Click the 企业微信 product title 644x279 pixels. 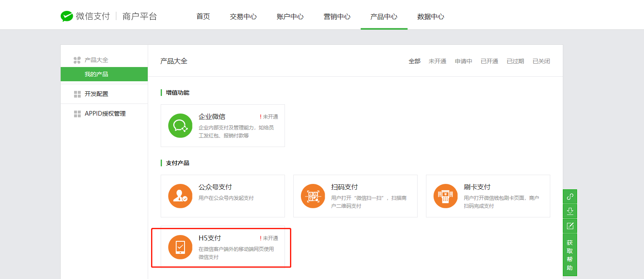(x=212, y=117)
